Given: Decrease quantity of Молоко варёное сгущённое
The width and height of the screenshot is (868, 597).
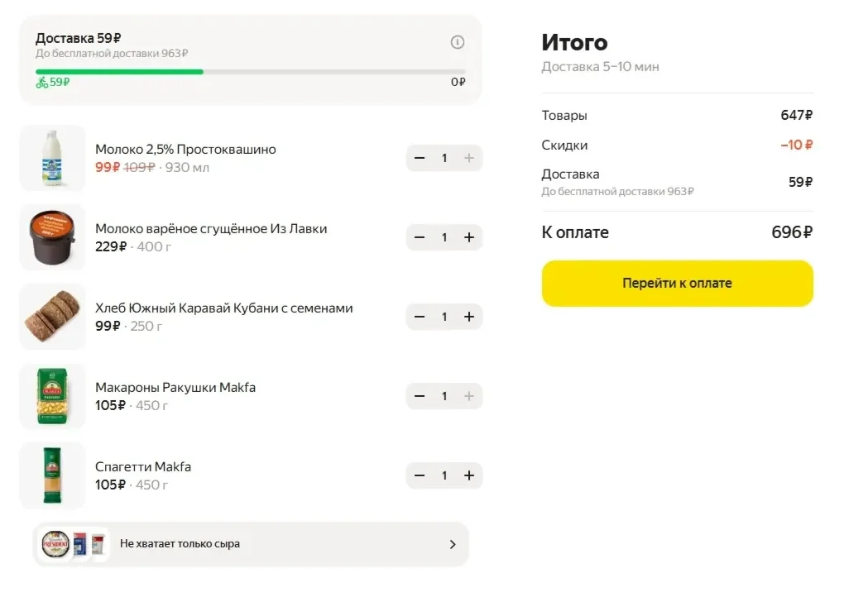Looking at the screenshot, I should click(x=420, y=237).
